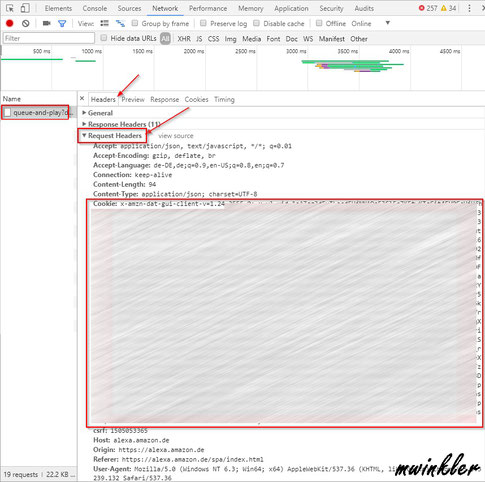Image resolution: width=485 pixels, height=482 pixels.
Task: Toggle the waterfall overview icon
Action: [120, 23]
